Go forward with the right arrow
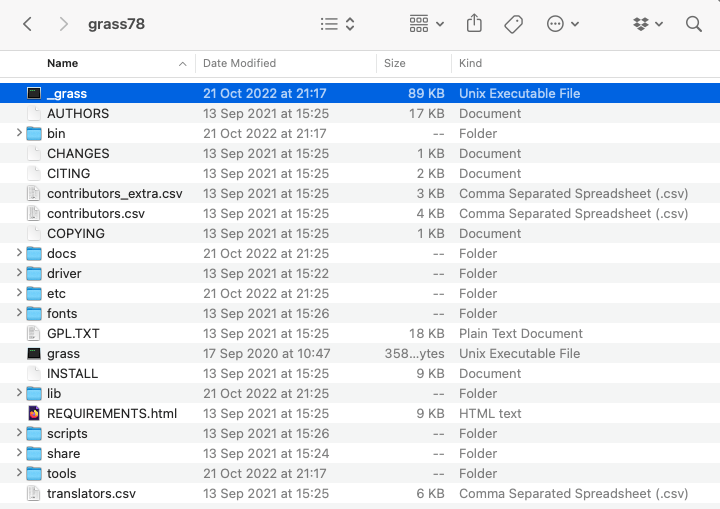Viewport: 720px width, 509px height. [64, 24]
